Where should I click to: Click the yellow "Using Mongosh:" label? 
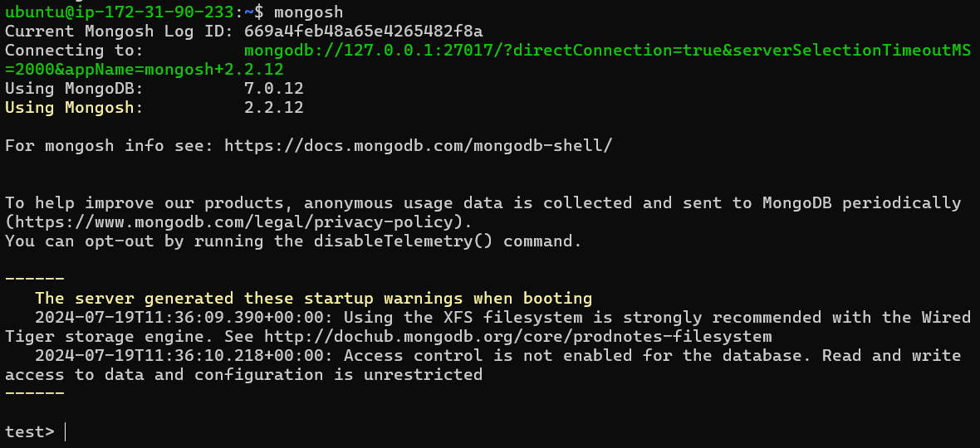click(74, 108)
